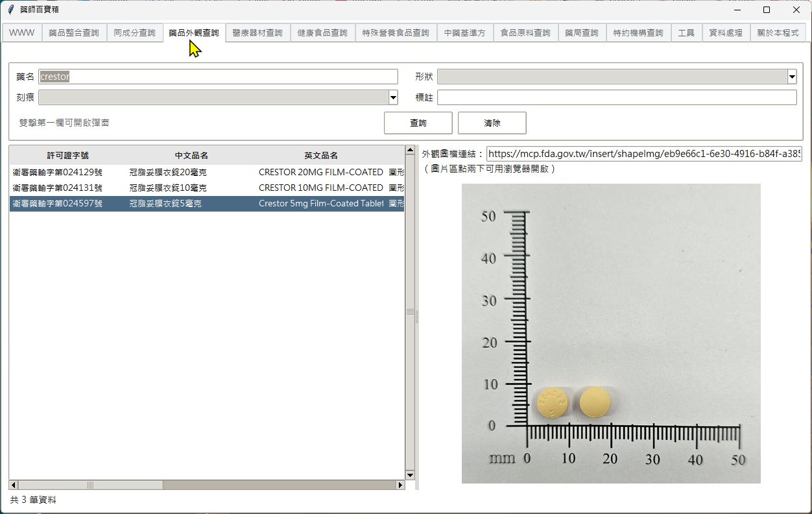Screen dimensions: 812x514
Task: Maximize the 藥師百寶箱 window
Action: [x=767, y=10]
